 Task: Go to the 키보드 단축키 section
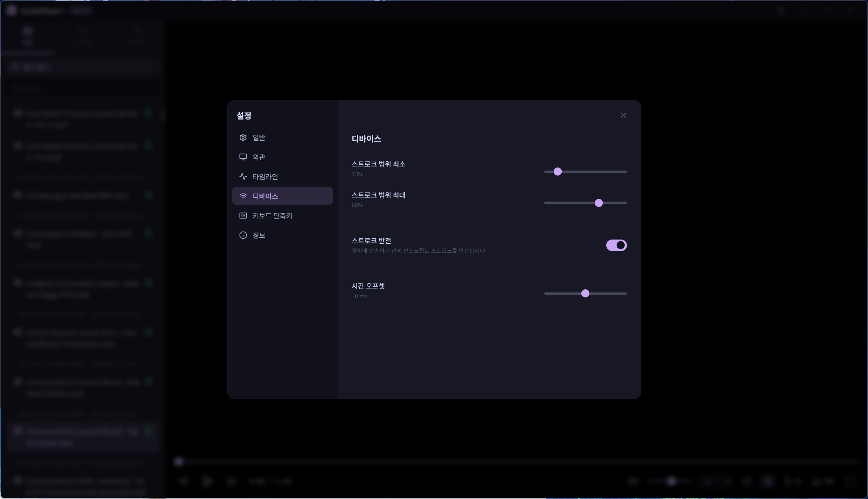click(272, 216)
